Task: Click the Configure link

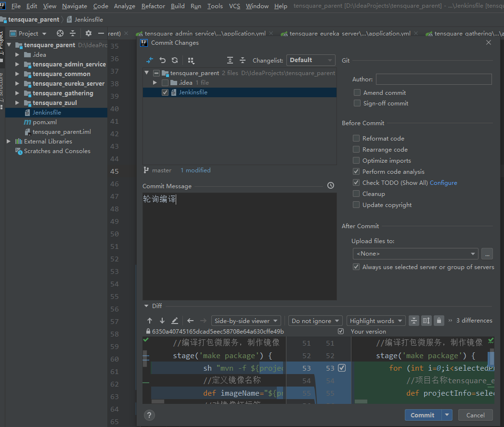Action: [x=443, y=182]
